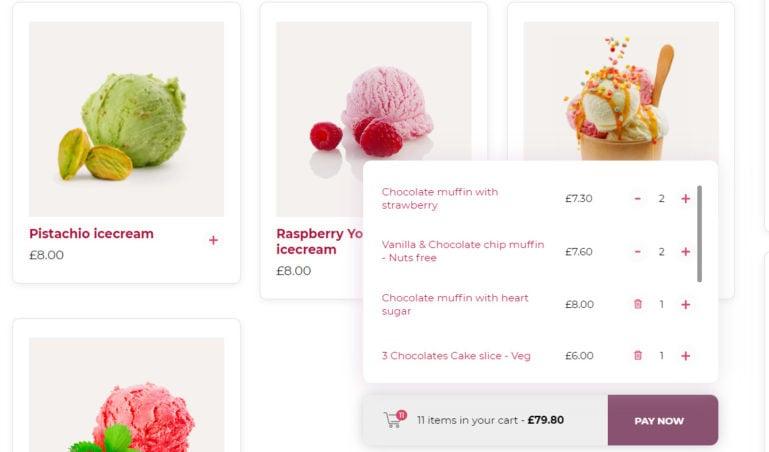
Task: Open 3 Chocolates Cake slice - Veg link
Action: pyautogui.click(x=456, y=356)
